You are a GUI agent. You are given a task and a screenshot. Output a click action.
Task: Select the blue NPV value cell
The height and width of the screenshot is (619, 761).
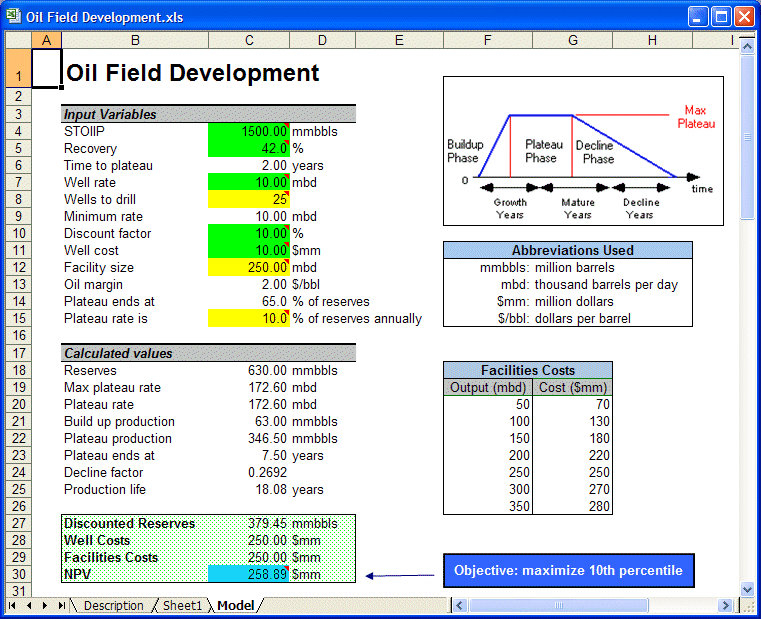coord(249,574)
